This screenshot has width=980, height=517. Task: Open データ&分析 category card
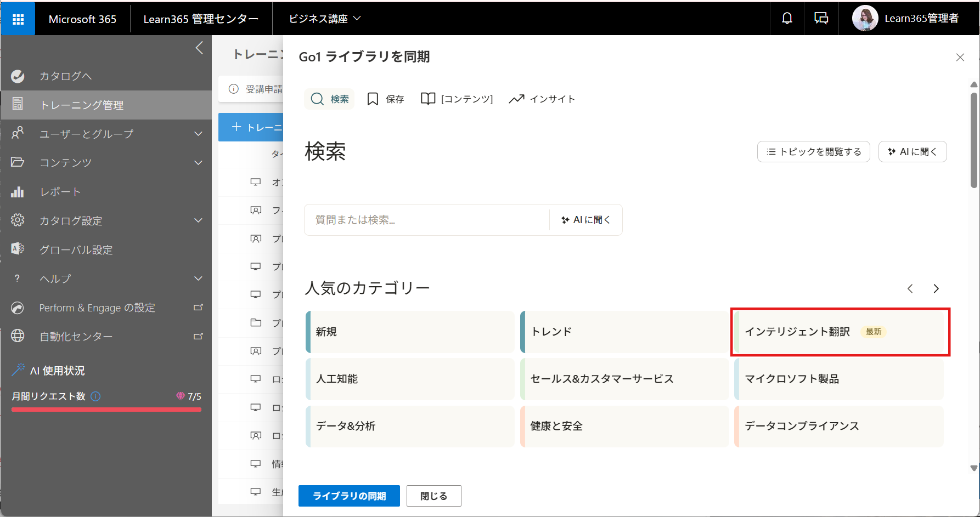(x=410, y=426)
